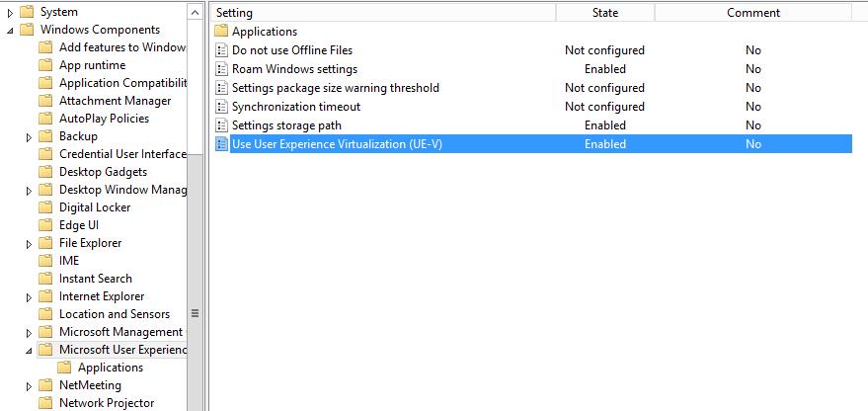Select the Attachment Manager tree item
Viewport: 868px width, 411px height.
click(x=115, y=101)
